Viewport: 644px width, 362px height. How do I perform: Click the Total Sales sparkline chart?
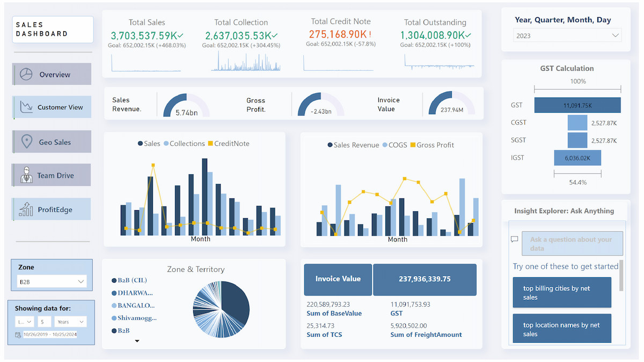coord(146,62)
